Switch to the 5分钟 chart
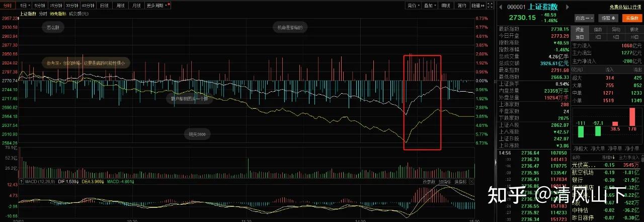 coord(40,6)
